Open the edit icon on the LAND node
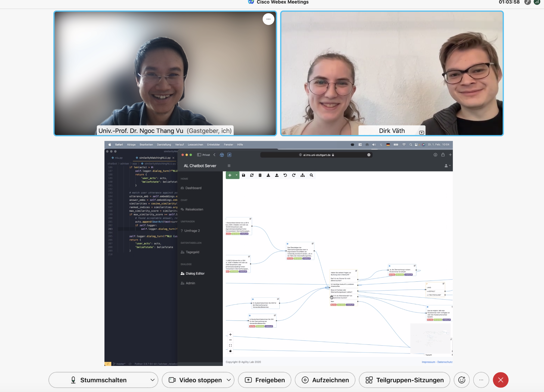 pos(443,284)
